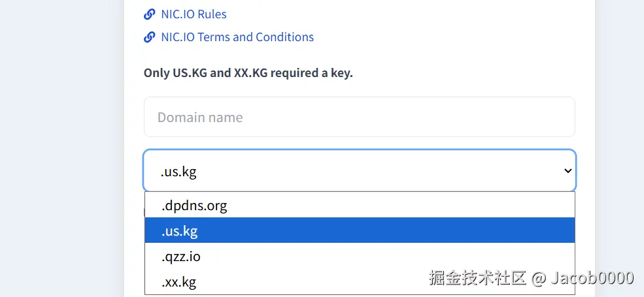The width and height of the screenshot is (644, 297).
Task: Select .xx.kg from the dropdown list
Action: tap(179, 282)
